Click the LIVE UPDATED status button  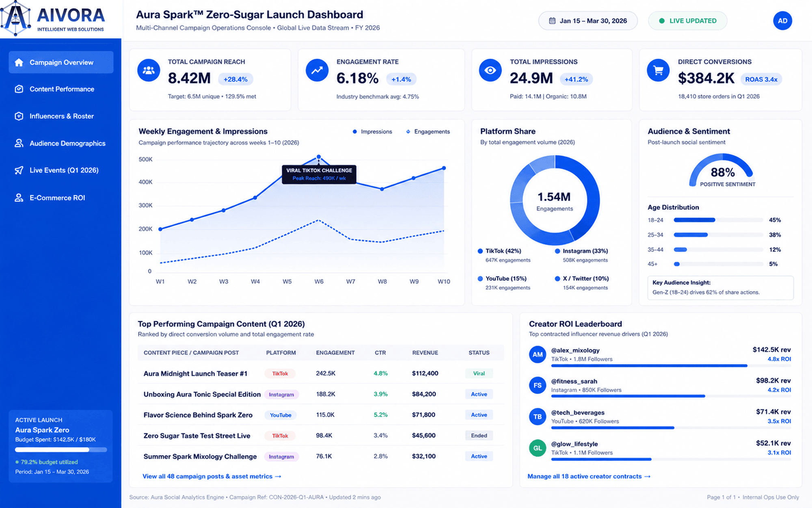pyautogui.click(x=688, y=21)
